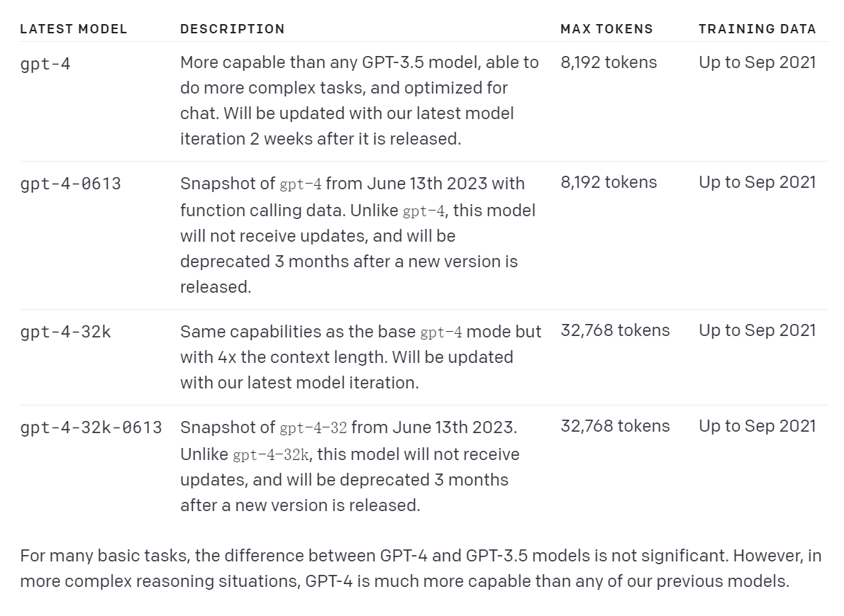Image resolution: width=844 pixels, height=616 pixels.
Task: Click 'Up to Sep 2021' in gpt-4 row
Action: (757, 62)
